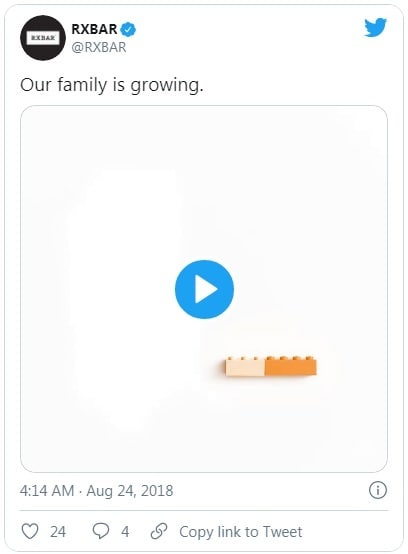
Task: Click the chain link icon
Action: pyautogui.click(x=159, y=531)
